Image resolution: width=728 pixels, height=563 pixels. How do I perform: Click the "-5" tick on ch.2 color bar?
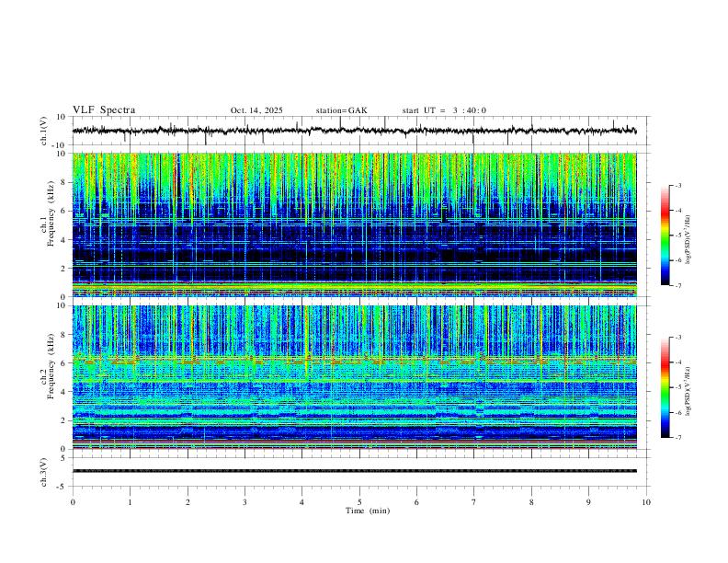[x=678, y=387]
